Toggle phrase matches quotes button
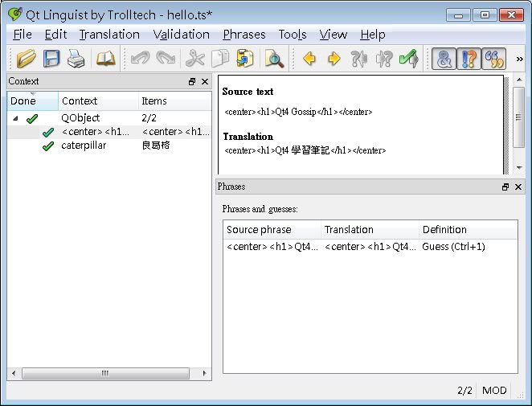Viewport: 532px width, 406px height. coord(494,59)
